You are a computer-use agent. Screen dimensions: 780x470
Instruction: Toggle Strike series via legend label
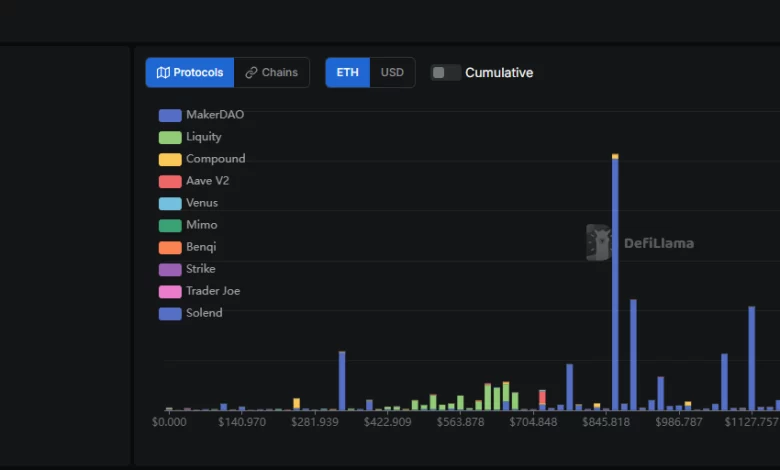point(200,269)
